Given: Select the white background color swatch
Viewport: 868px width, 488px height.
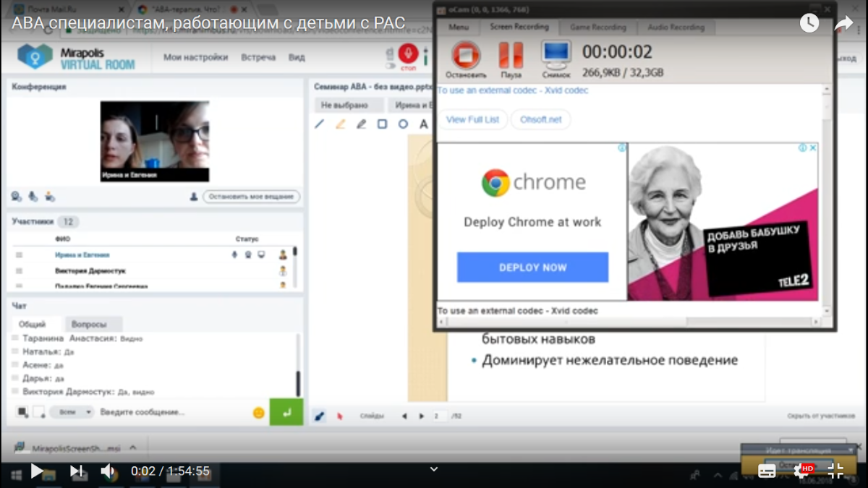Looking at the screenshot, I should pyautogui.click(x=39, y=412).
